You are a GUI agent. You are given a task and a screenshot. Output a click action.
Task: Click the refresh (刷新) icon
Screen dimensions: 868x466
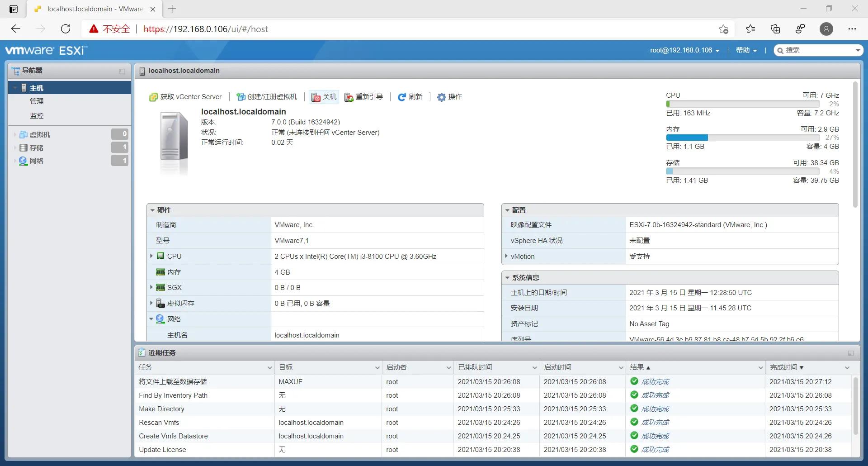pyautogui.click(x=401, y=97)
